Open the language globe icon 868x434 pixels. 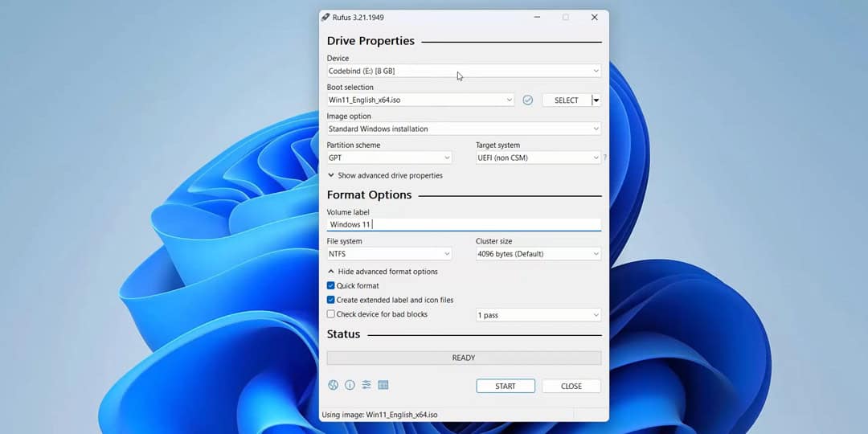coord(333,385)
